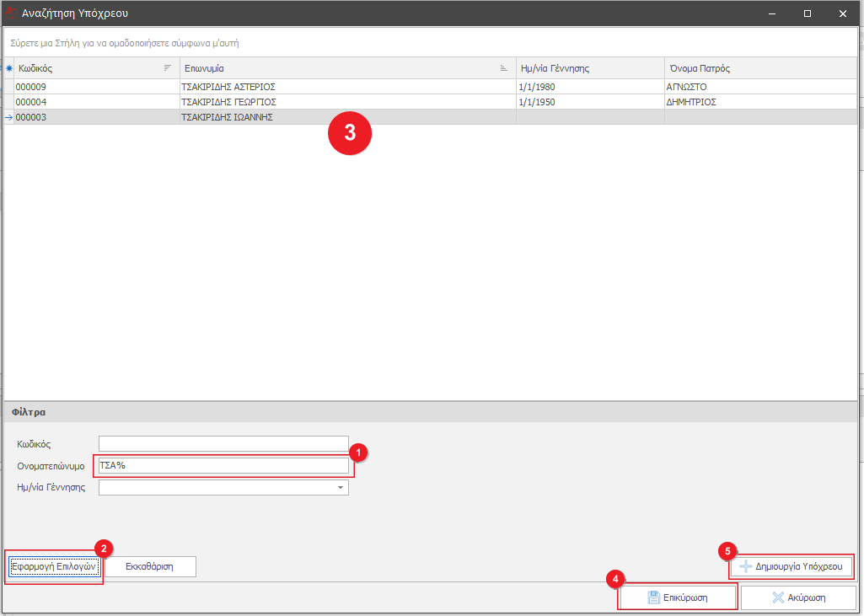Click the sort icon in Επωνυμία column header
The height and width of the screenshot is (616, 864).
[504, 68]
